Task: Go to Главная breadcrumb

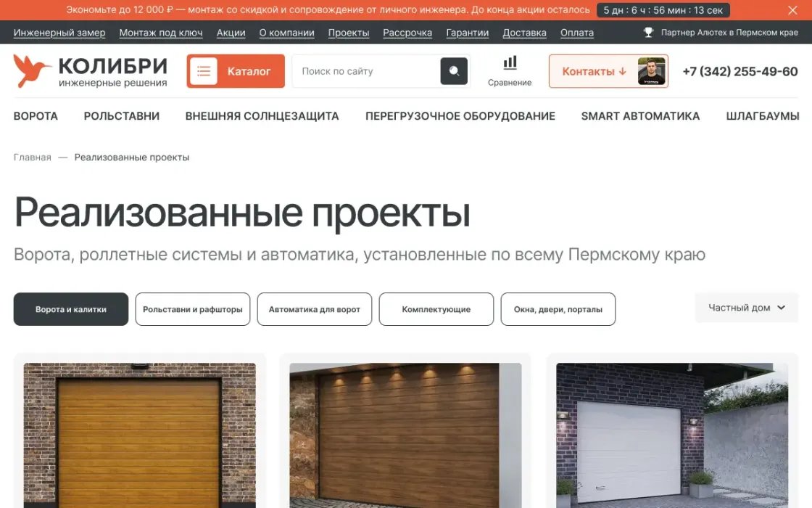Action: tap(32, 157)
